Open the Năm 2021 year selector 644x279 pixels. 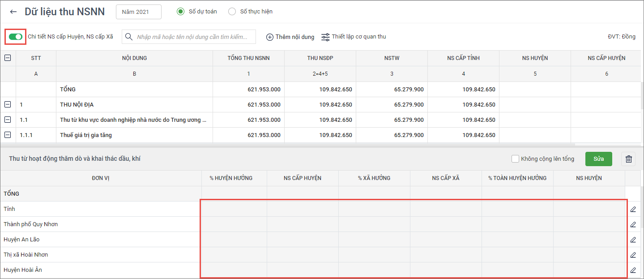pos(138,12)
